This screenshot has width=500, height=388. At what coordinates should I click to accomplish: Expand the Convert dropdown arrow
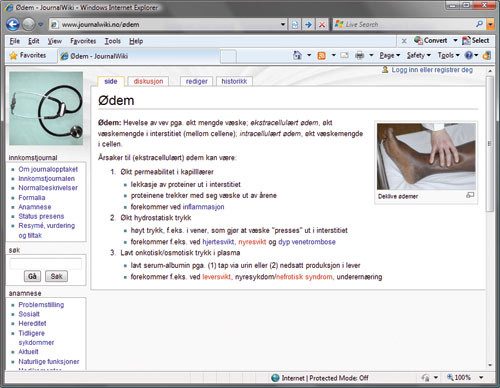(x=455, y=40)
